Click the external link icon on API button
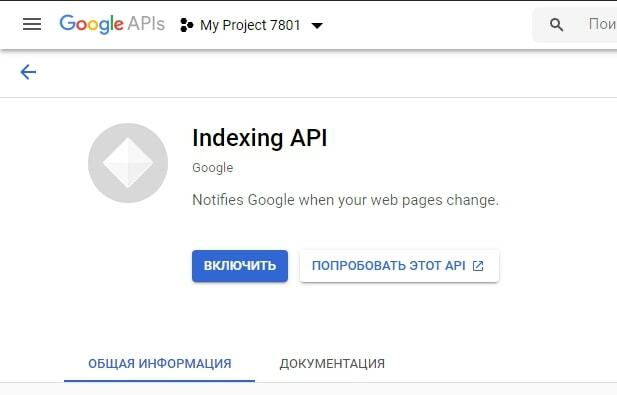Viewport: 617px width, 395px height. [478, 266]
